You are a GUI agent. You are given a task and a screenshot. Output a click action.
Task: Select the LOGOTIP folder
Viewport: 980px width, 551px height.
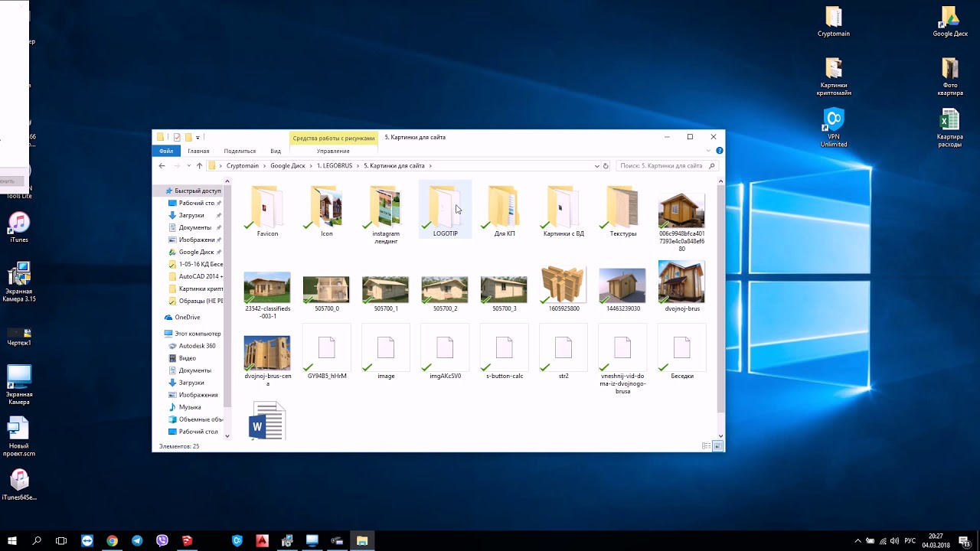[x=445, y=210]
